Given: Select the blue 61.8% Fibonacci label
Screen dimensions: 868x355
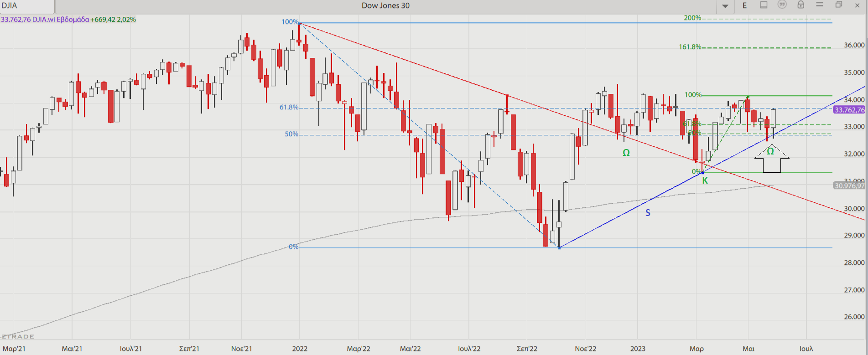Looking at the screenshot, I should (289, 107).
